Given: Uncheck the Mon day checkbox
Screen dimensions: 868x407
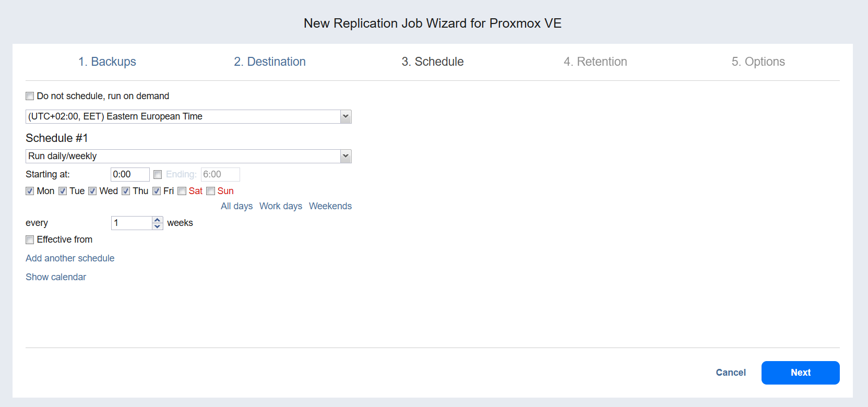Looking at the screenshot, I should [30, 191].
